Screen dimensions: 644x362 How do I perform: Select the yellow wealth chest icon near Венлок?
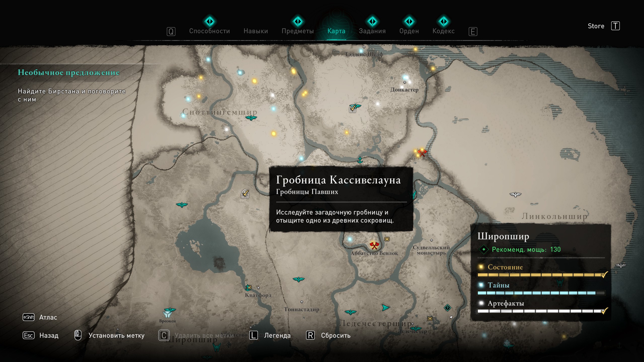(387, 239)
